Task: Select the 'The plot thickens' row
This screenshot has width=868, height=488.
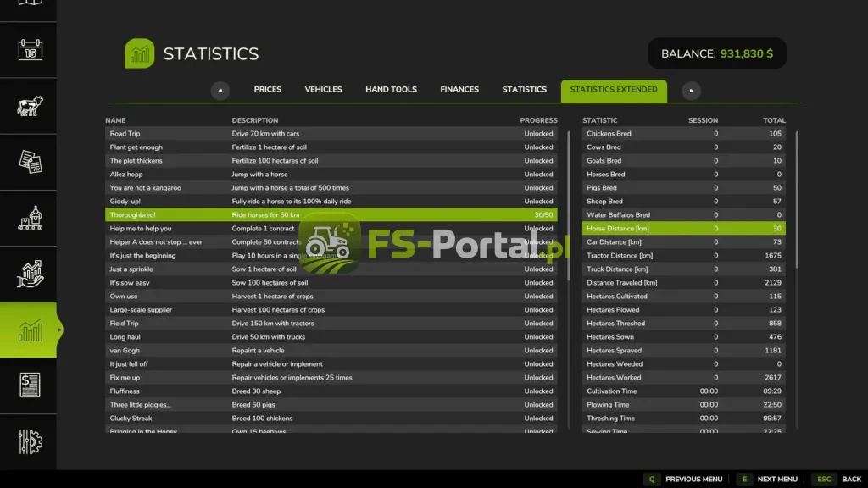Action: tap(331, 160)
